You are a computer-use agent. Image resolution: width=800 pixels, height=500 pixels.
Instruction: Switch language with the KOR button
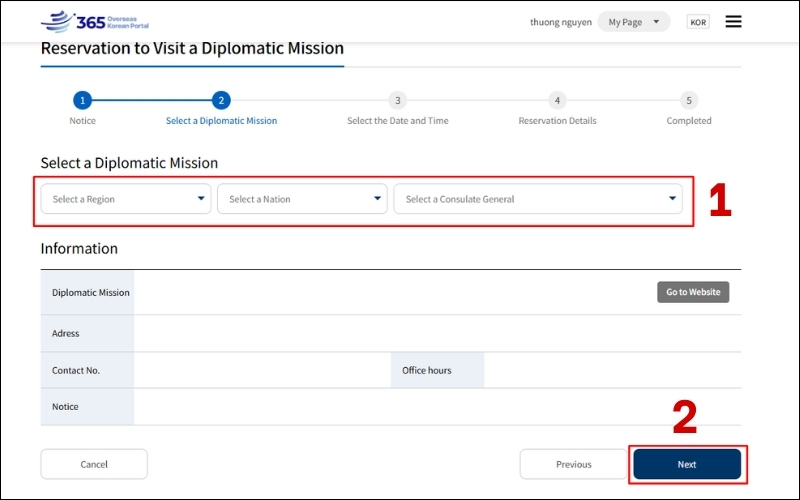(697, 22)
